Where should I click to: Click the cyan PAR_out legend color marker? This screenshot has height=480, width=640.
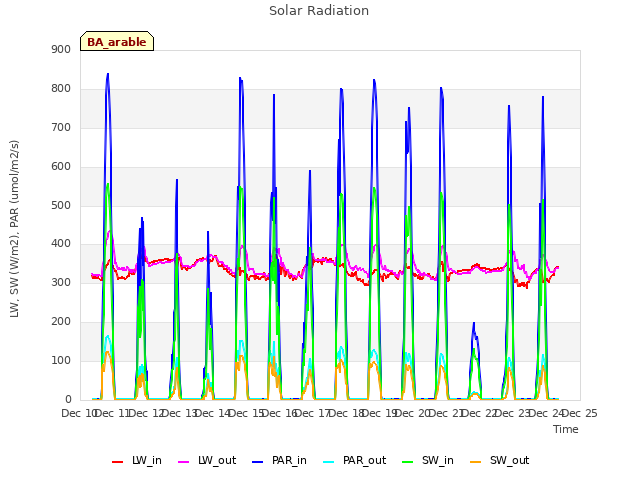click(x=329, y=462)
